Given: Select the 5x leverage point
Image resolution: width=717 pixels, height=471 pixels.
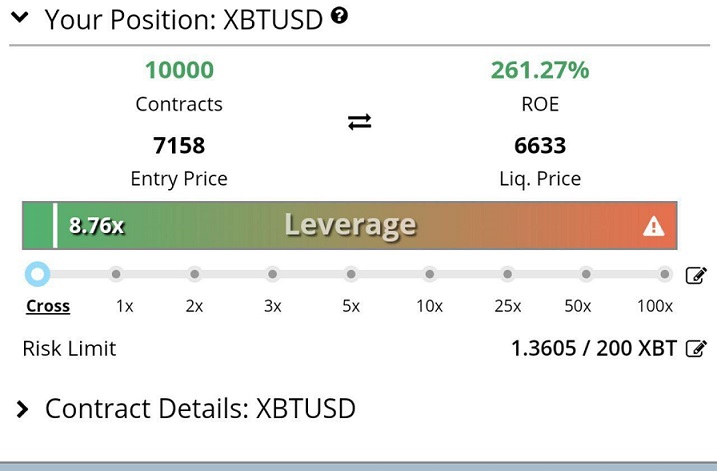Looking at the screenshot, I should point(351,274).
